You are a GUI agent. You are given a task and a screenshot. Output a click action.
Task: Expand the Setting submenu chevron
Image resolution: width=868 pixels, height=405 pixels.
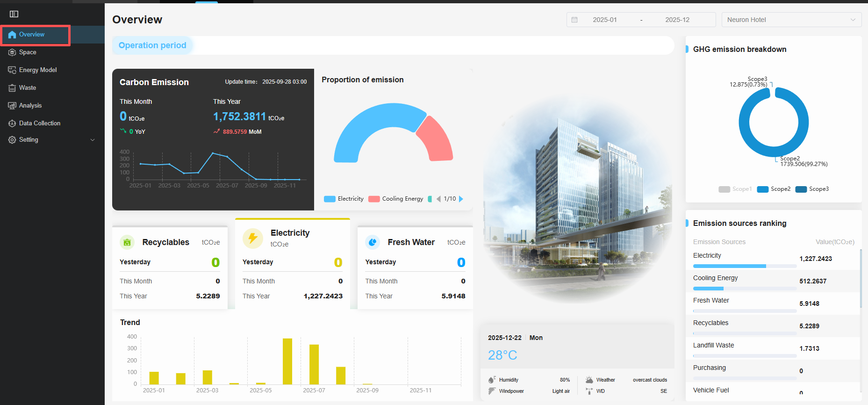point(93,140)
